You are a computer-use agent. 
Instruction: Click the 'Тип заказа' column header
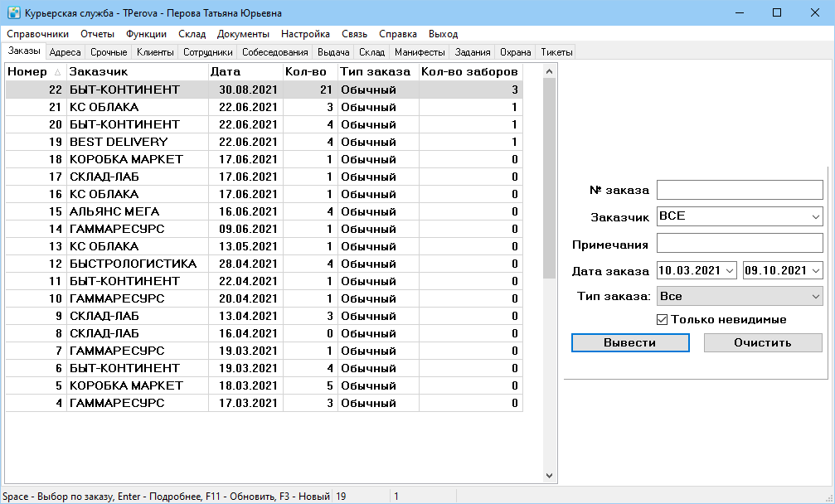[x=378, y=72]
